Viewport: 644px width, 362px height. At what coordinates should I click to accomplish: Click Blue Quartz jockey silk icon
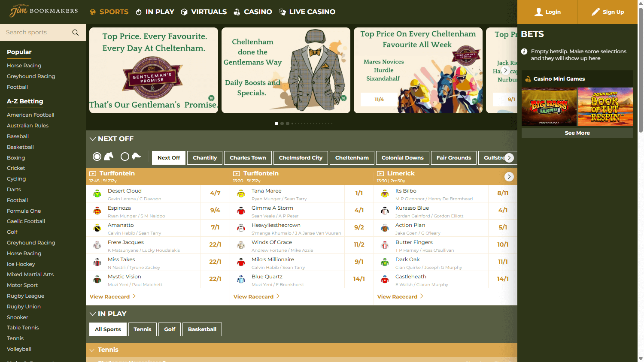[241, 280]
